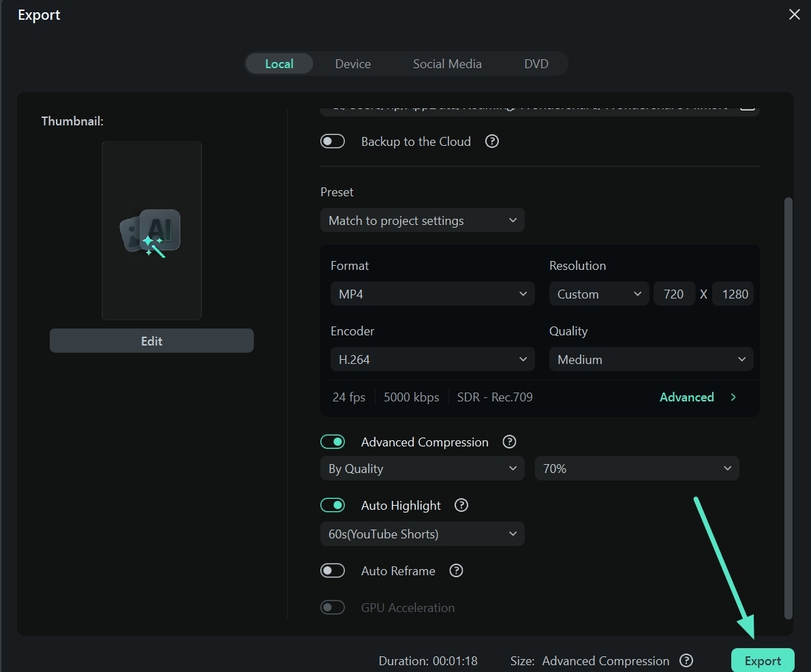Image resolution: width=811 pixels, height=672 pixels.
Task: Open the 70% compression dropdown
Action: click(637, 469)
